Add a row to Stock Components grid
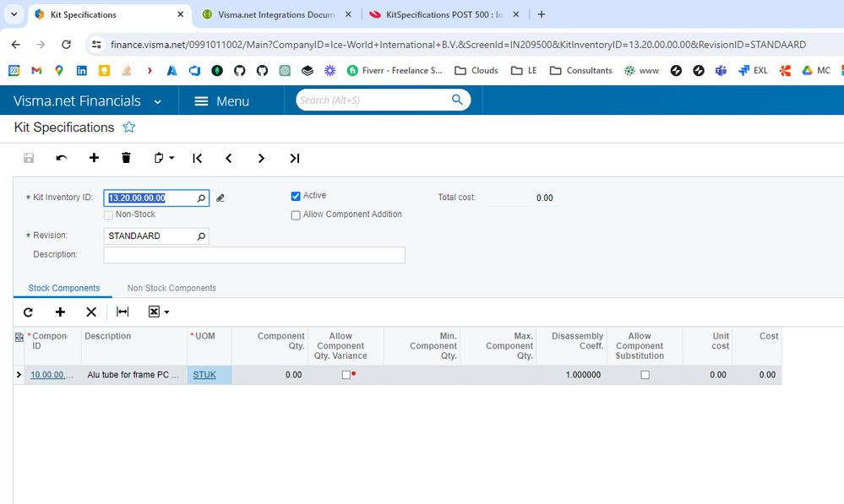 [60, 312]
